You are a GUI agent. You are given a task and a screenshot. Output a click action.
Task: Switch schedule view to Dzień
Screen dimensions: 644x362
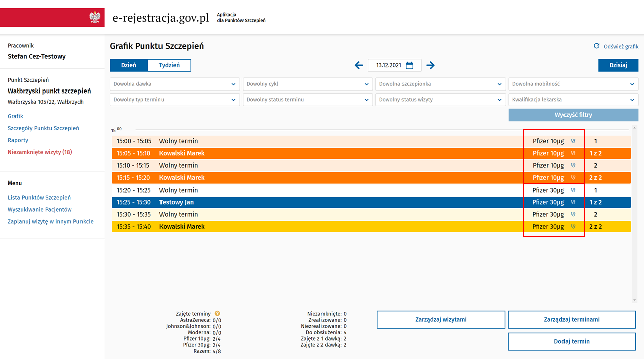(129, 65)
